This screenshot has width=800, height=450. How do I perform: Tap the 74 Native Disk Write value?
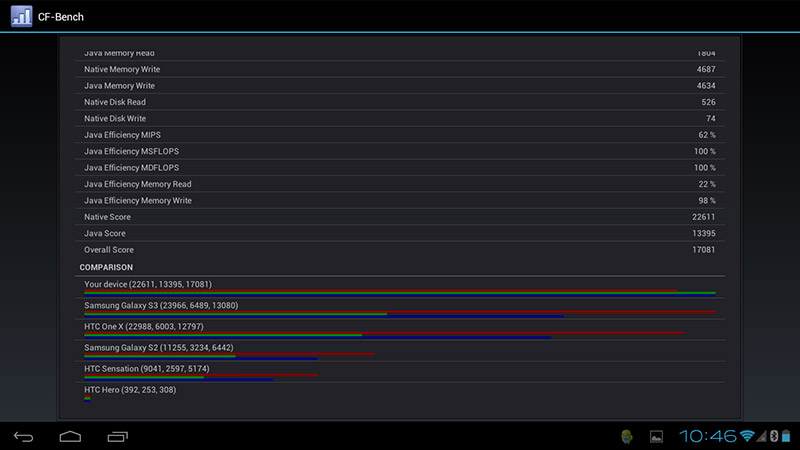[711, 118]
